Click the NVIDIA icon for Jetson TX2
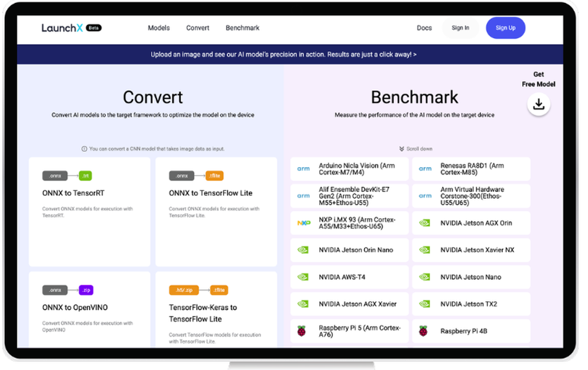 pyautogui.click(x=425, y=304)
